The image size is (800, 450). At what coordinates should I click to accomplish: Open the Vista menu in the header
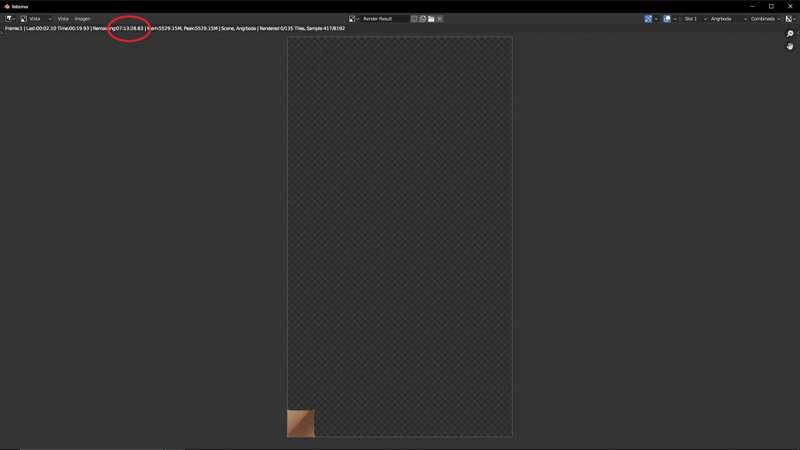click(63, 19)
